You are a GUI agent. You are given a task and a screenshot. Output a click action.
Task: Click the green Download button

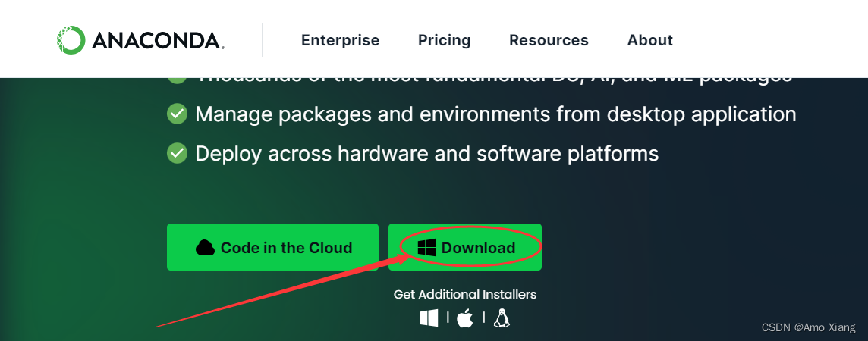pyautogui.click(x=465, y=247)
